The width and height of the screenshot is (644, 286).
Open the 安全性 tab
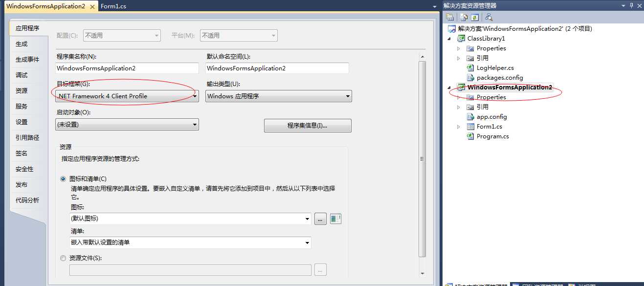pyautogui.click(x=28, y=169)
